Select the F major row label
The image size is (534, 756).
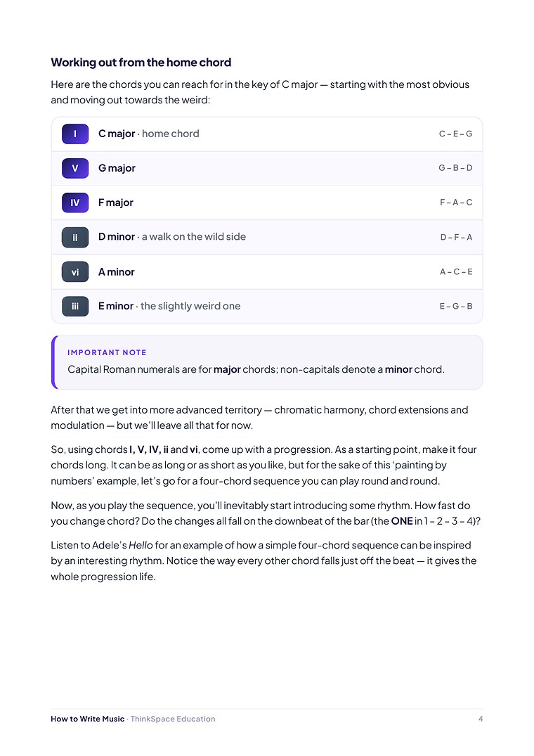pos(115,203)
